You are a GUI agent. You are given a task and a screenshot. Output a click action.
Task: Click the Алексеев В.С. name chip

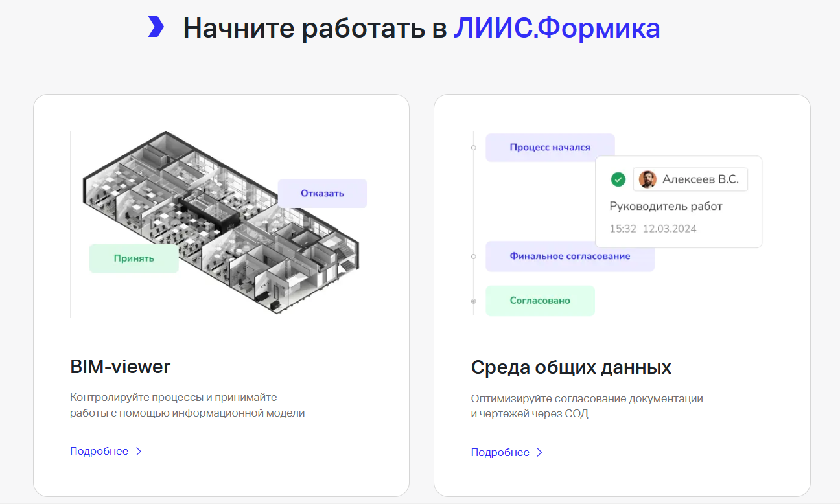point(690,179)
